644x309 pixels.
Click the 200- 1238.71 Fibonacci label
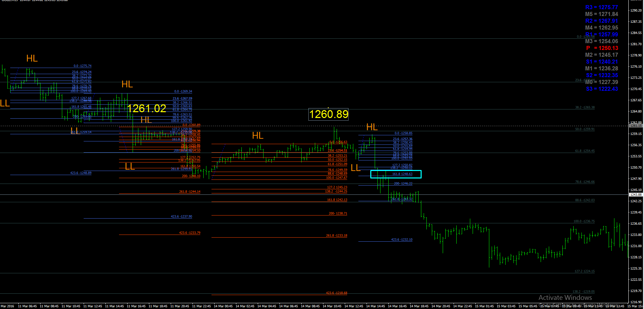(x=338, y=213)
